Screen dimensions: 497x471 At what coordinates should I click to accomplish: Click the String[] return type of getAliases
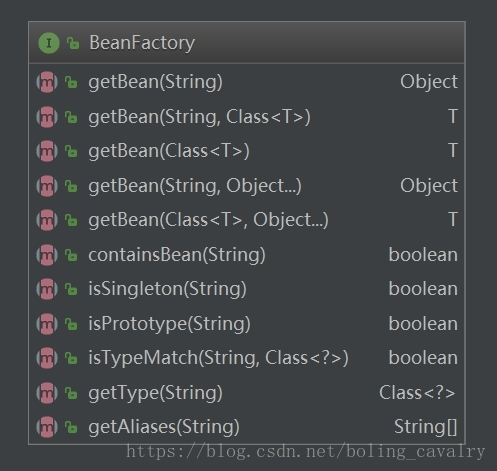coord(426,427)
